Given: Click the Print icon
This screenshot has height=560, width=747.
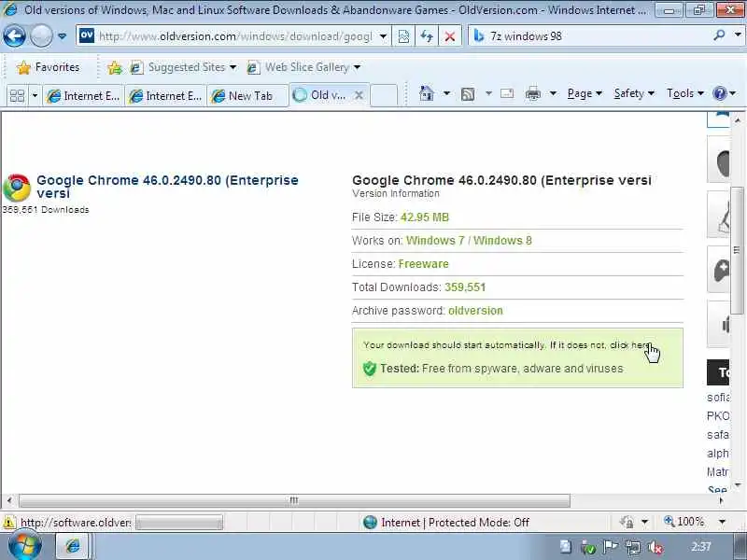Looking at the screenshot, I should click(532, 94).
